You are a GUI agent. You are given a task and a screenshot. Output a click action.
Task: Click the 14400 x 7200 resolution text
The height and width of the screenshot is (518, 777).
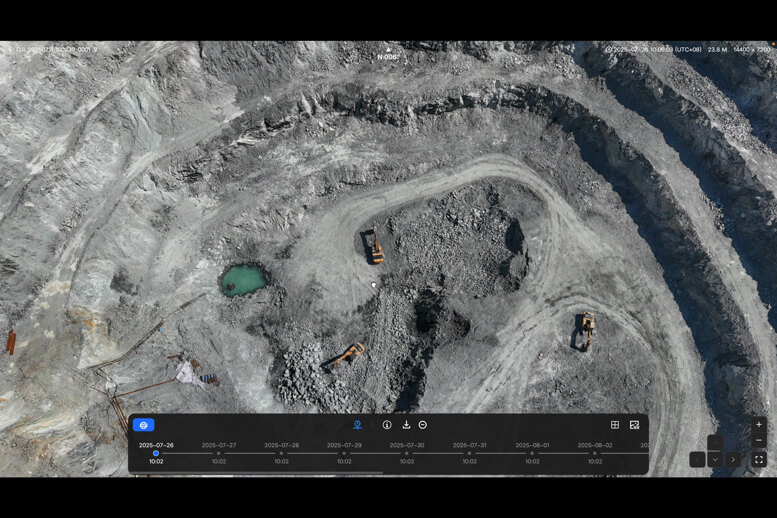click(752, 50)
